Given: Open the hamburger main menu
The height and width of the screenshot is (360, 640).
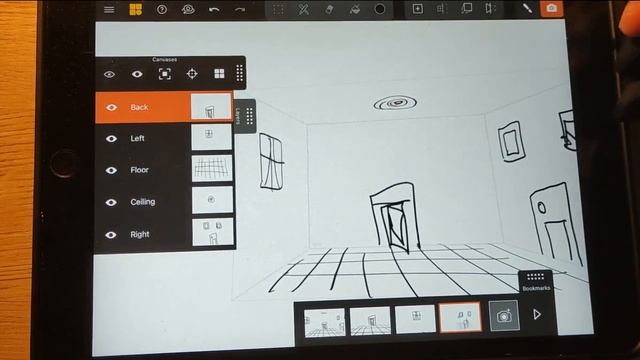Looking at the screenshot, I should pyautogui.click(x=109, y=9).
